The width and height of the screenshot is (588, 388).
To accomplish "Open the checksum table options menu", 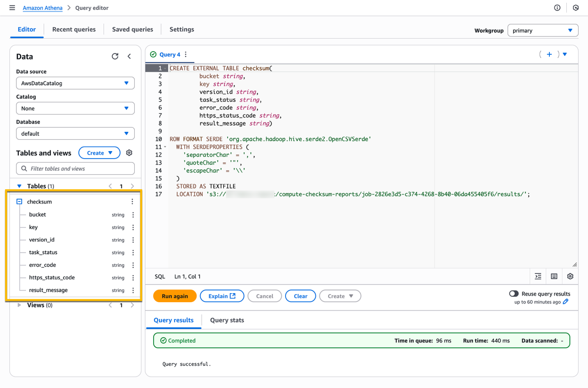I will click(x=132, y=201).
